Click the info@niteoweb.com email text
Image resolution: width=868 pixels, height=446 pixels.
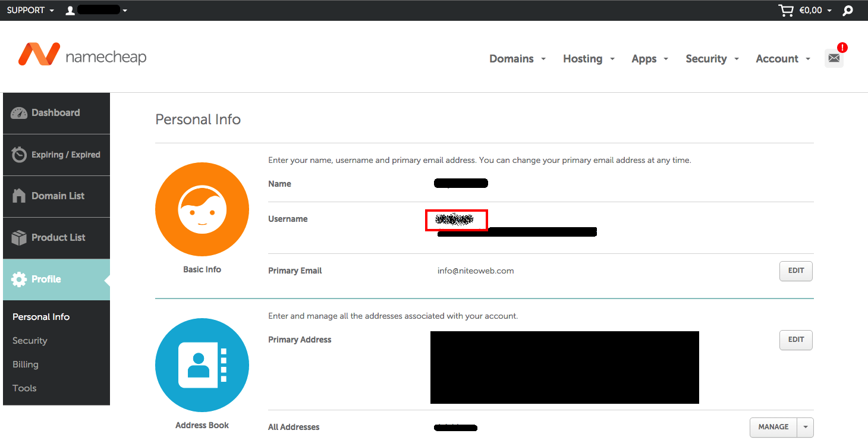476,271
